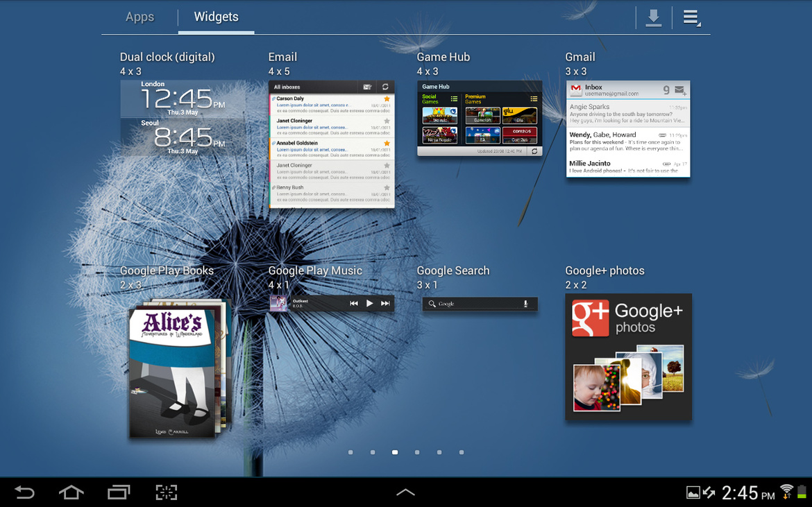The image size is (812, 507).
Task: Go to the last page indicator dot
Action: click(x=462, y=452)
